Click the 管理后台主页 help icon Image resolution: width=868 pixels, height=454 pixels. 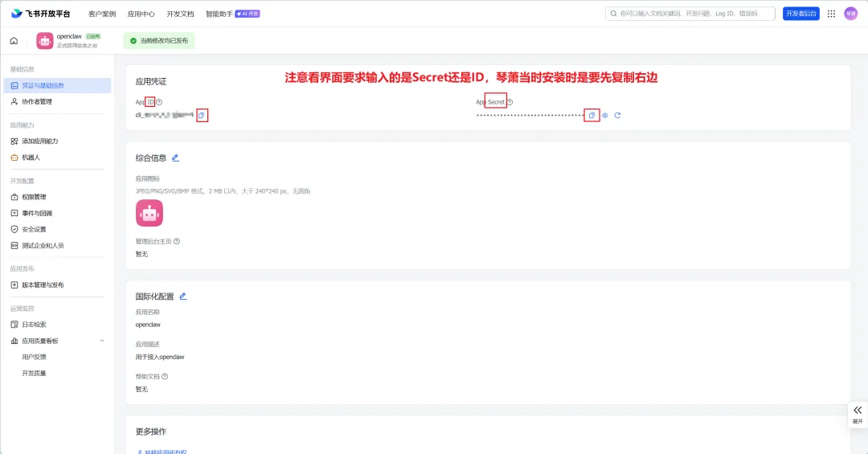pos(177,241)
